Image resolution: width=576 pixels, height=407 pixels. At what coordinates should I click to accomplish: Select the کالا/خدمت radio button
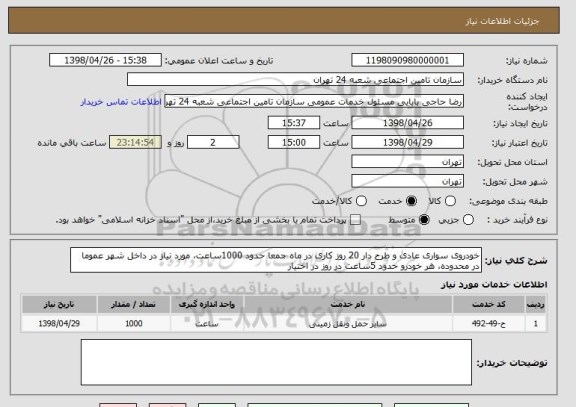click(x=361, y=201)
